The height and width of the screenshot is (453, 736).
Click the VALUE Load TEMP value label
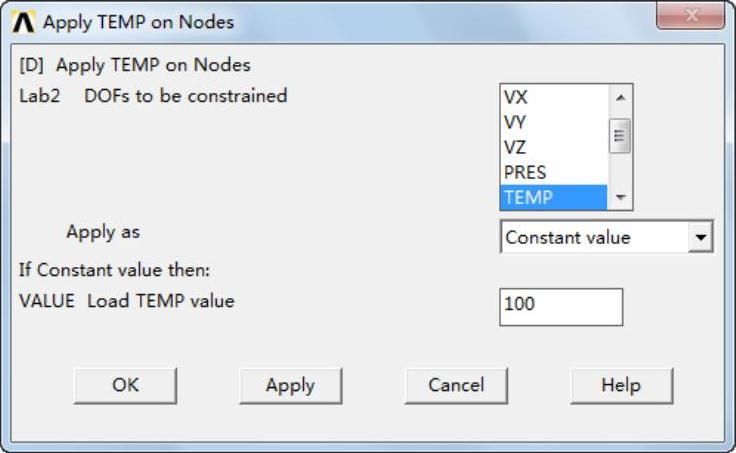126,300
